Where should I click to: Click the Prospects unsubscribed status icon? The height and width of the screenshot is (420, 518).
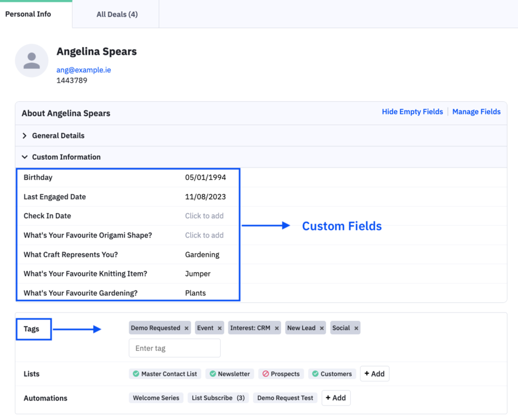coord(265,374)
